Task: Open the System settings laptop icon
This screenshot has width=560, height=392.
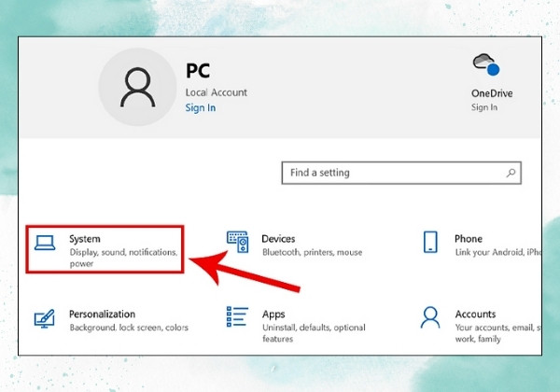Action: [45, 243]
